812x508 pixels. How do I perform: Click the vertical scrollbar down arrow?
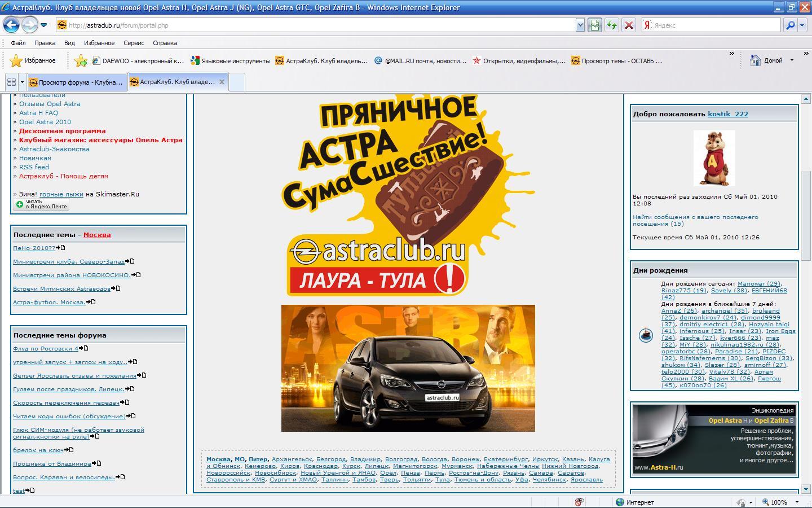[806, 489]
